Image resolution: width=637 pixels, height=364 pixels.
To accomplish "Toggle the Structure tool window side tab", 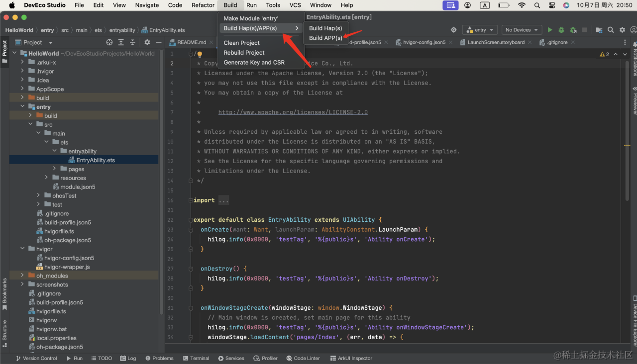I will coord(4,333).
